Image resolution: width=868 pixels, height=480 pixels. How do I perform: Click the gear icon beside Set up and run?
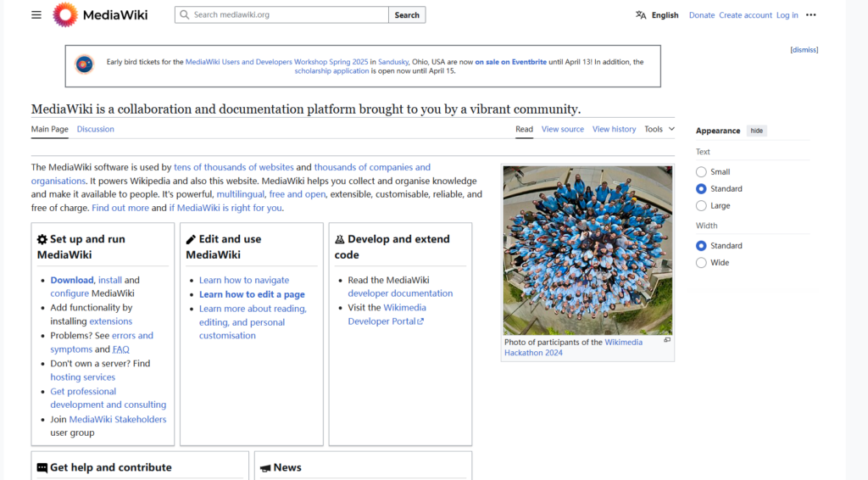tap(42, 239)
